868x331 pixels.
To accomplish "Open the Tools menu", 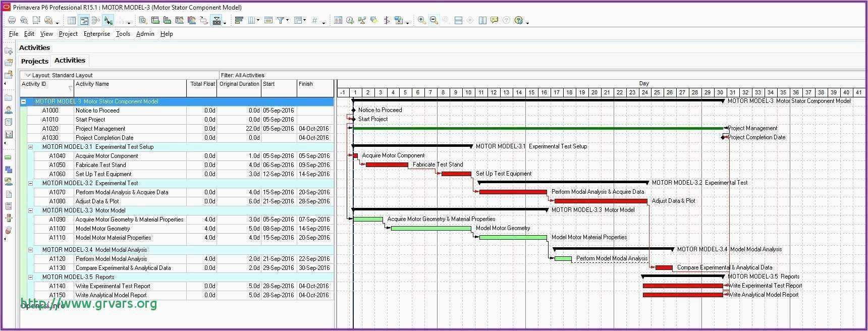I will tap(123, 34).
